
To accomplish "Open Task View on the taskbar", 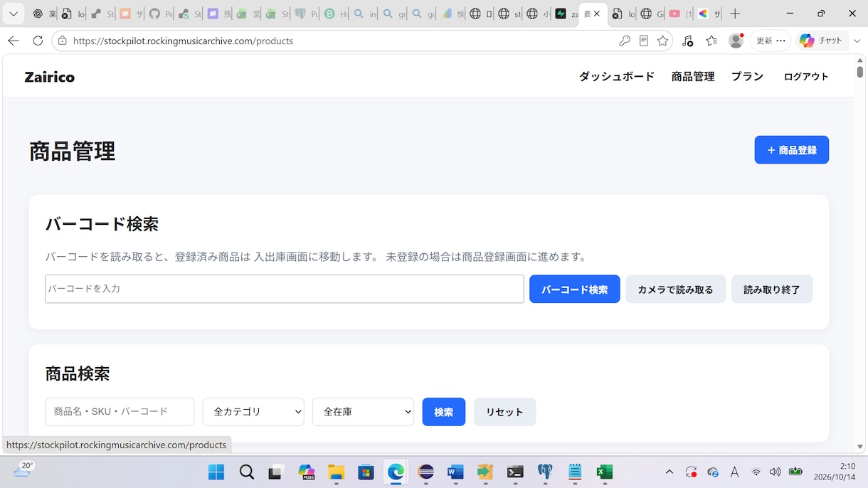I will click(276, 472).
